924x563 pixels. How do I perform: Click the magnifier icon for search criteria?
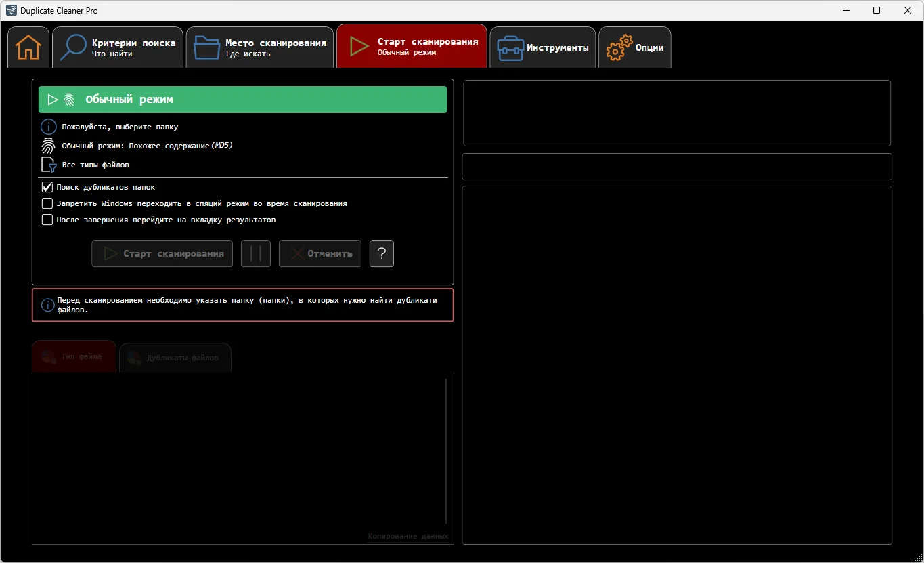tap(73, 47)
